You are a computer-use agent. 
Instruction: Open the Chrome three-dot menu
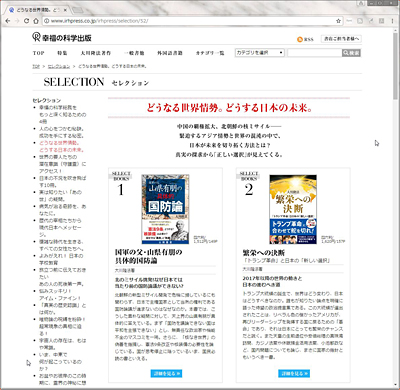[392, 21]
